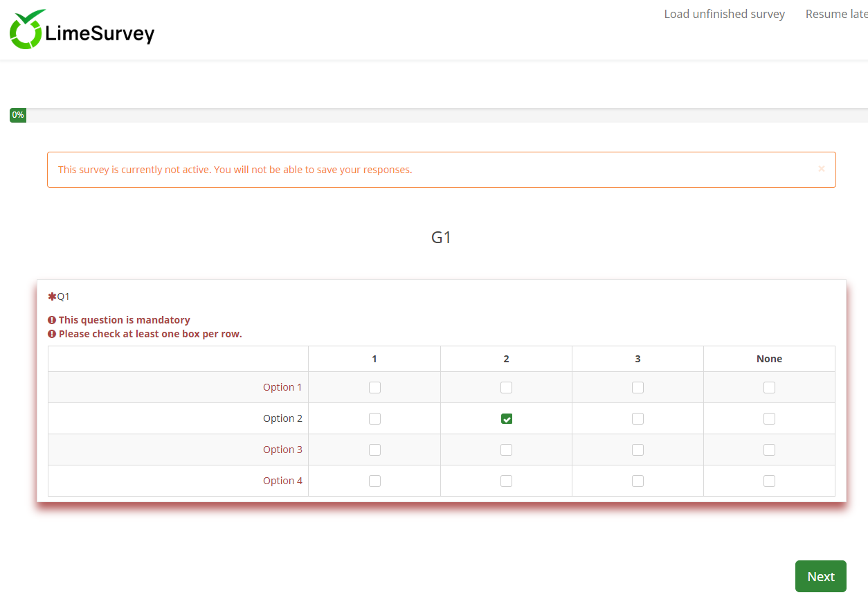Check Option 1 column 1 box
Image resolution: width=868 pixels, height=604 pixels.
tap(374, 387)
